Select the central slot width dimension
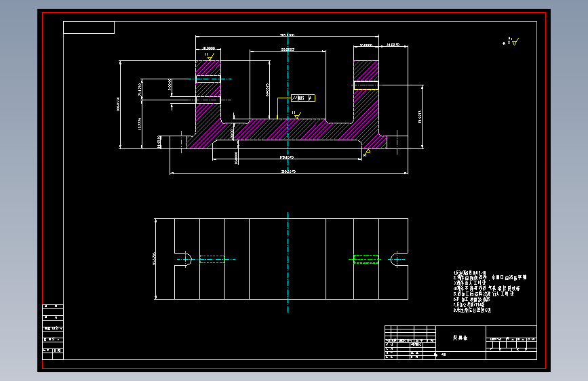 288,50
